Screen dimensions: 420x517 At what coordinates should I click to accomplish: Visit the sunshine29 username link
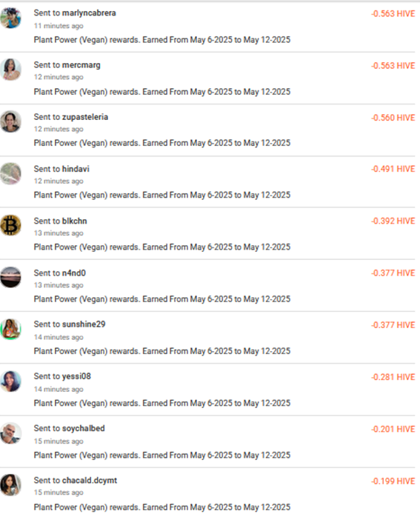tap(84, 324)
